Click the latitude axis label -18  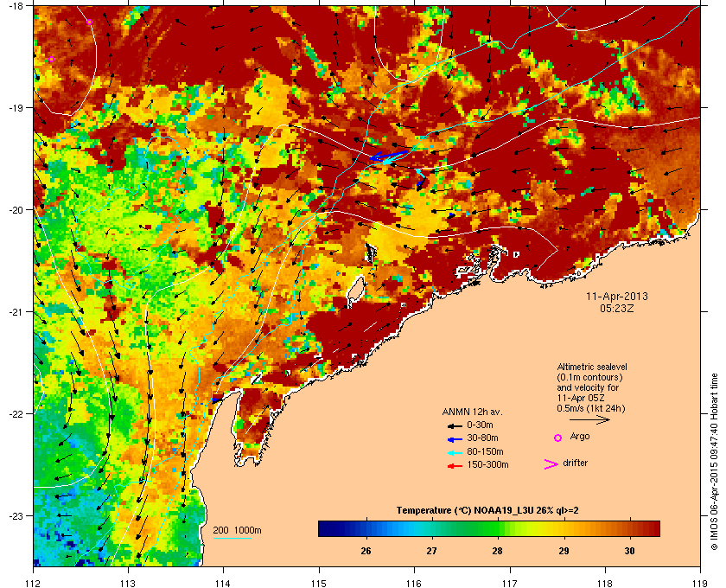click(x=16, y=6)
